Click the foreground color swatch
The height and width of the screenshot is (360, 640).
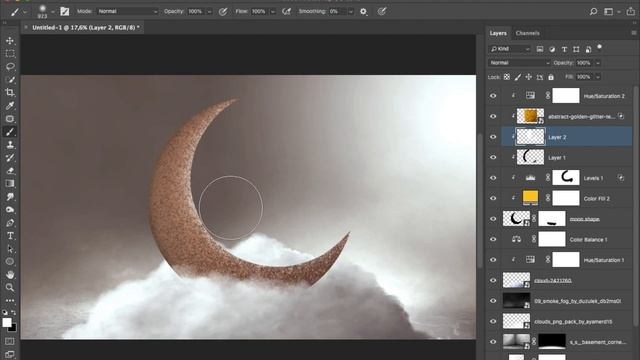[x=7, y=322]
